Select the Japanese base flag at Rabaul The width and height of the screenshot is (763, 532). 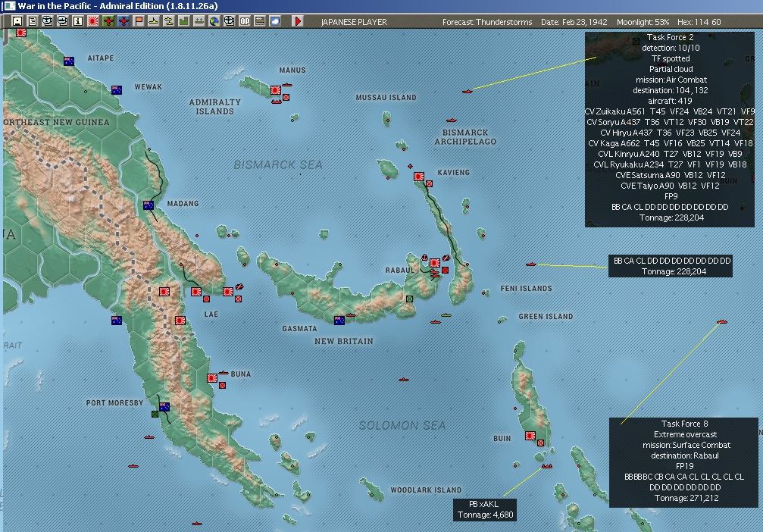[x=435, y=263]
